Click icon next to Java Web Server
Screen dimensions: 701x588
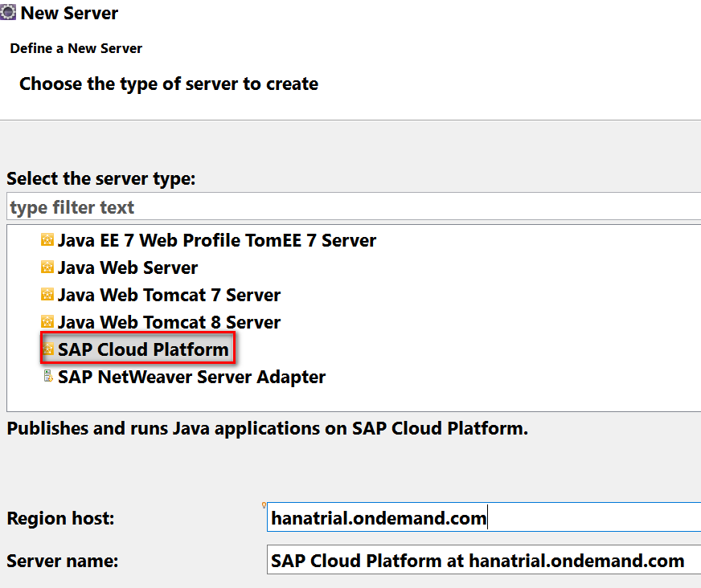pyautogui.click(x=47, y=267)
